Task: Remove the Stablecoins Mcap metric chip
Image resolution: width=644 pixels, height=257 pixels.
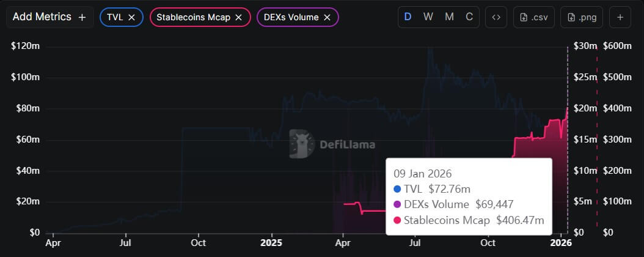Action: (238, 18)
